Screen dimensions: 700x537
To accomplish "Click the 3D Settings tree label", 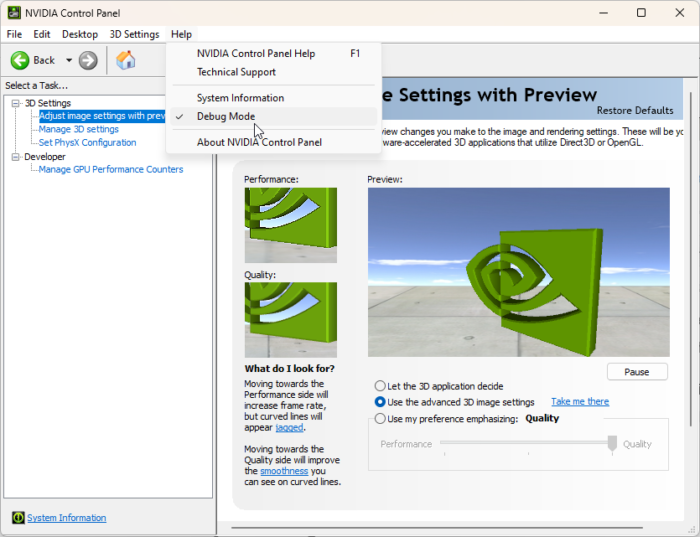I will (48, 103).
